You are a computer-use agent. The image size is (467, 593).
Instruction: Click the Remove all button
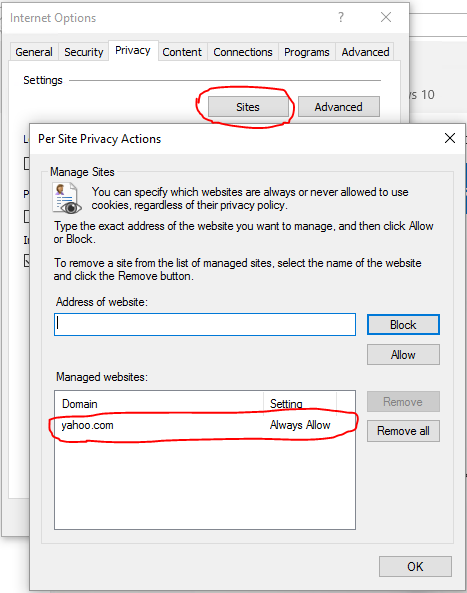(x=403, y=431)
